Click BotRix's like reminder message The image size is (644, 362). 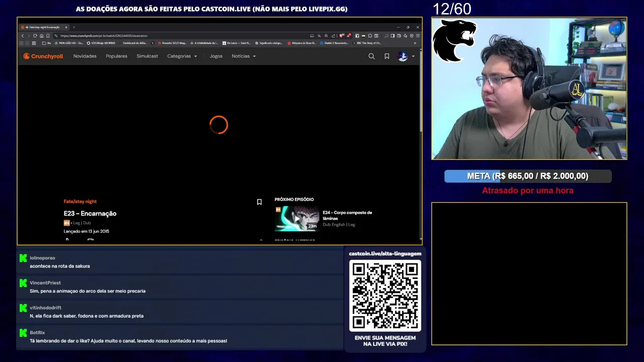pyautogui.click(x=128, y=341)
